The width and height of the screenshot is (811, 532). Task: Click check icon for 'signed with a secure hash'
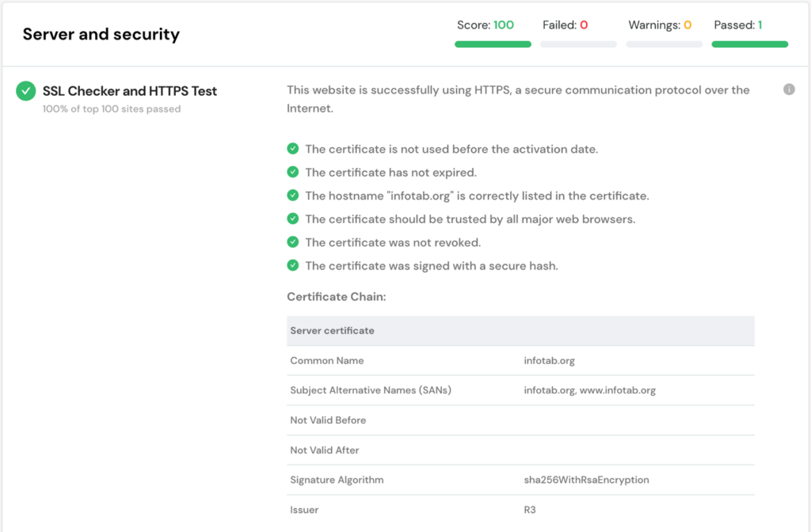(293, 265)
